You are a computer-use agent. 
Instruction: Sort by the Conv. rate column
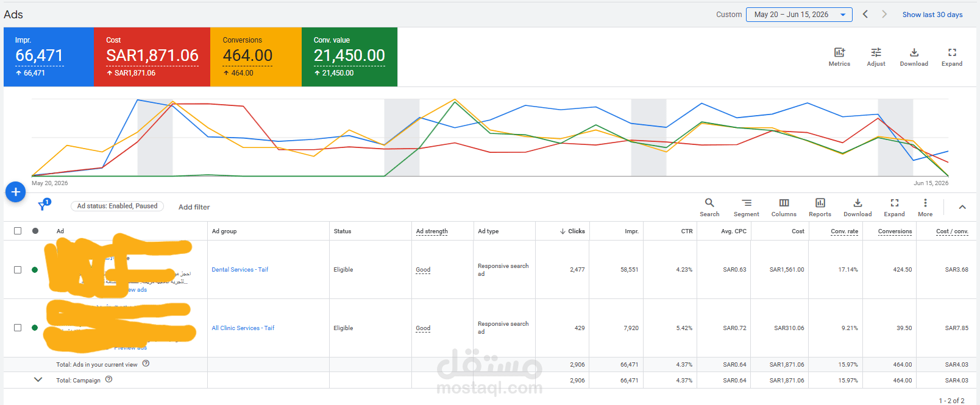[x=844, y=231]
